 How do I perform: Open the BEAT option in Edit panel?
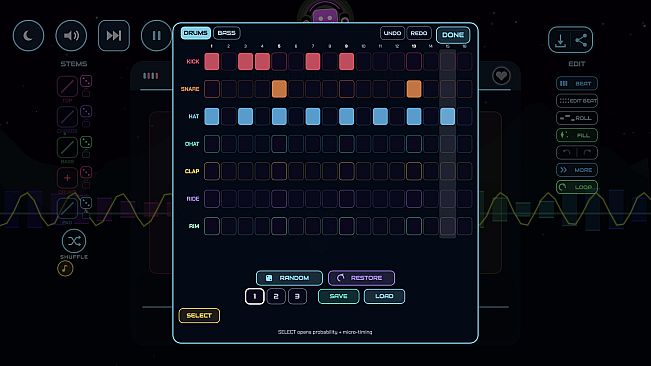(577, 83)
